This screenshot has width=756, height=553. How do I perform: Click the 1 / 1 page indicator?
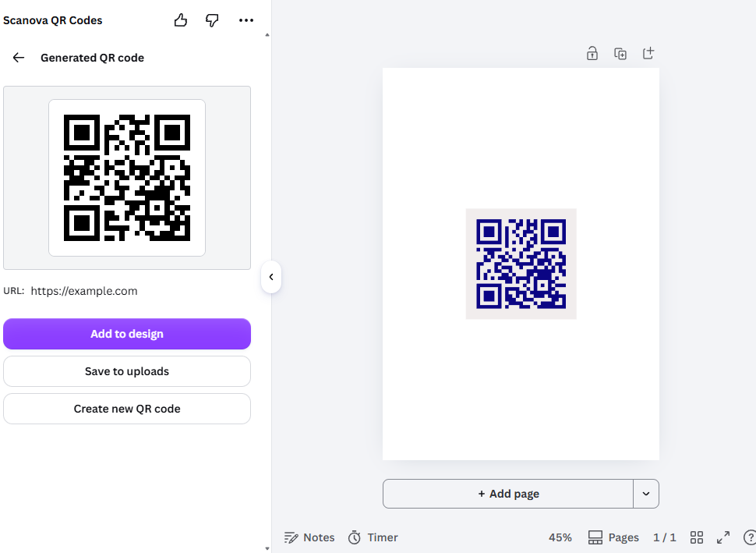664,537
